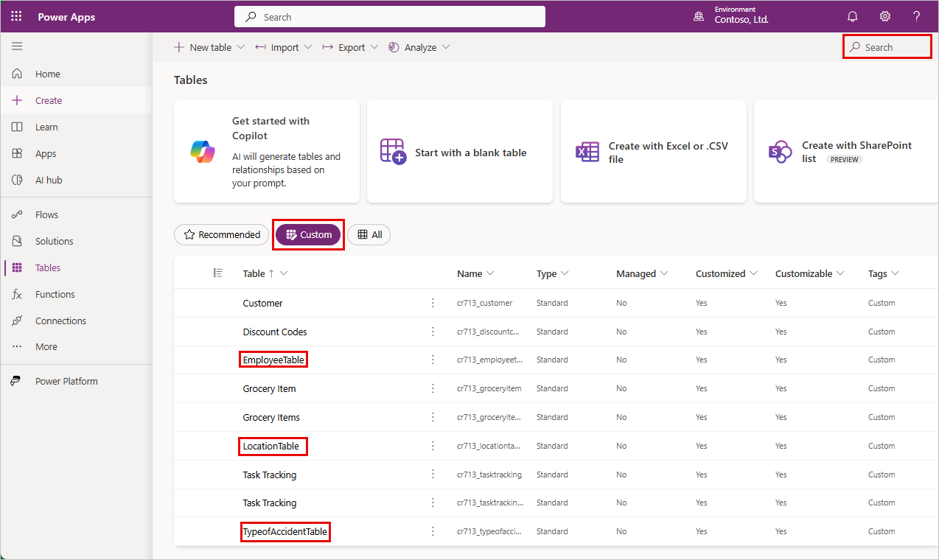Click the global Search box in header

(x=390, y=17)
